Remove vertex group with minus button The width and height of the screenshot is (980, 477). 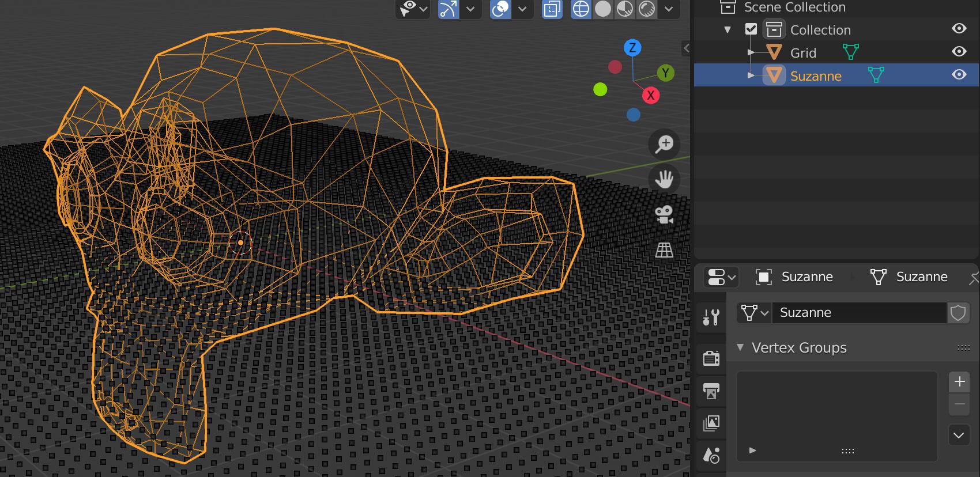point(959,404)
